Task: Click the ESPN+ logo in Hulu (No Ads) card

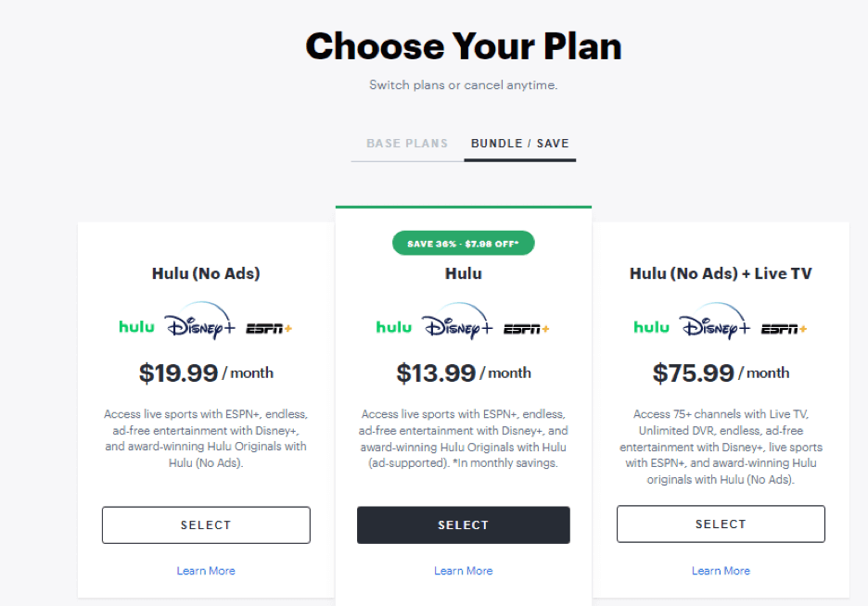Action: point(268,326)
